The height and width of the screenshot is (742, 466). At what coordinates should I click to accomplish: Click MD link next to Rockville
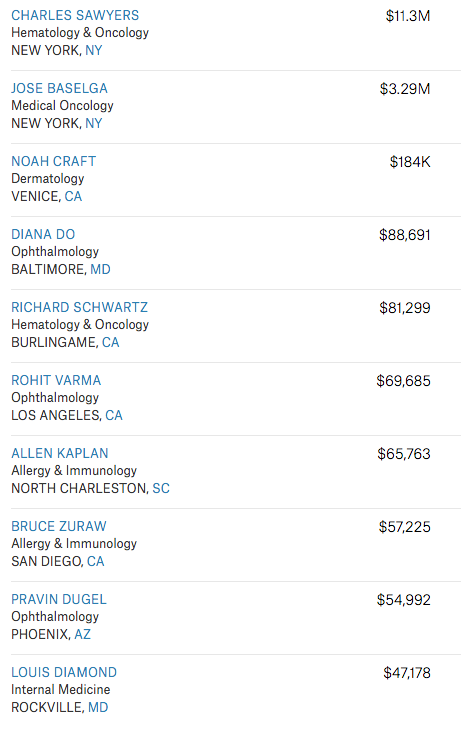98,707
